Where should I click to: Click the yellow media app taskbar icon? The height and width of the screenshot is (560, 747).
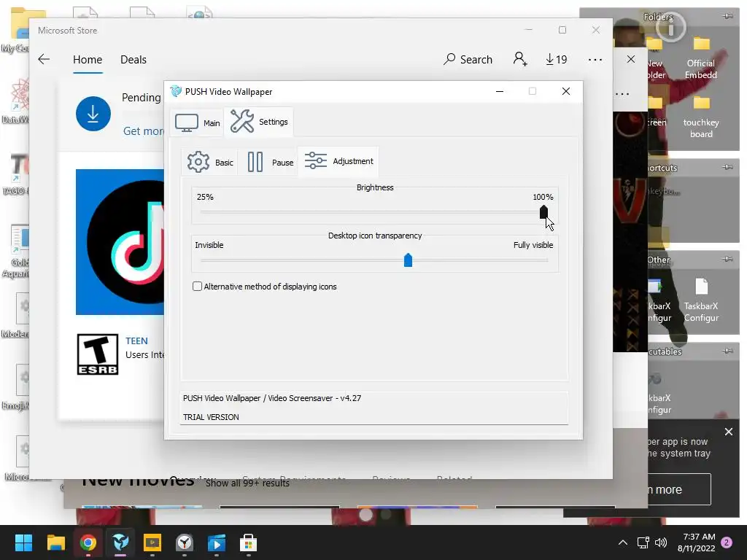pos(152,542)
